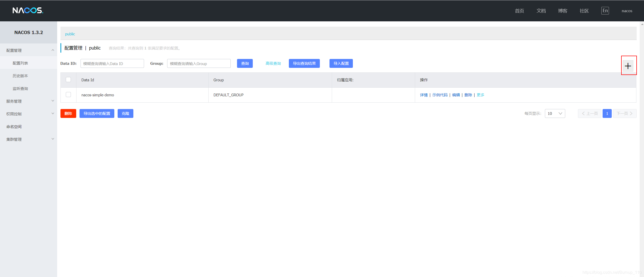Open 高级查询 advanced search
The image size is (644, 277).
point(273,63)
